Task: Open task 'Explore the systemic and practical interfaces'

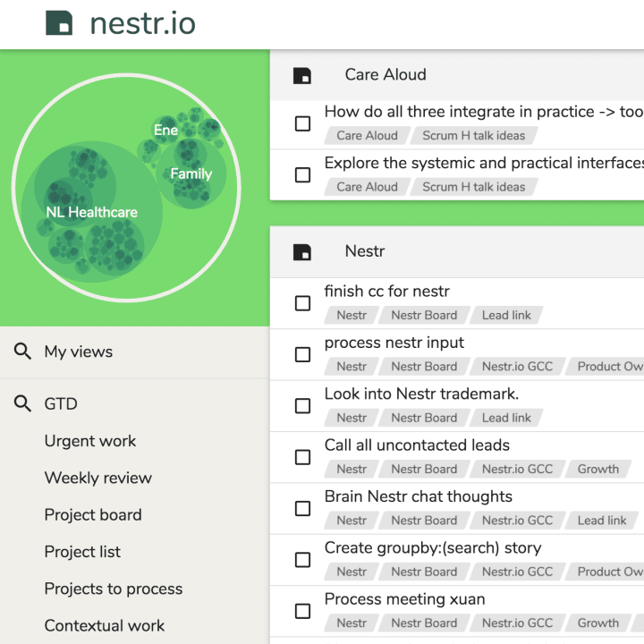Action: pyautogui.click(x=484, y=163)
